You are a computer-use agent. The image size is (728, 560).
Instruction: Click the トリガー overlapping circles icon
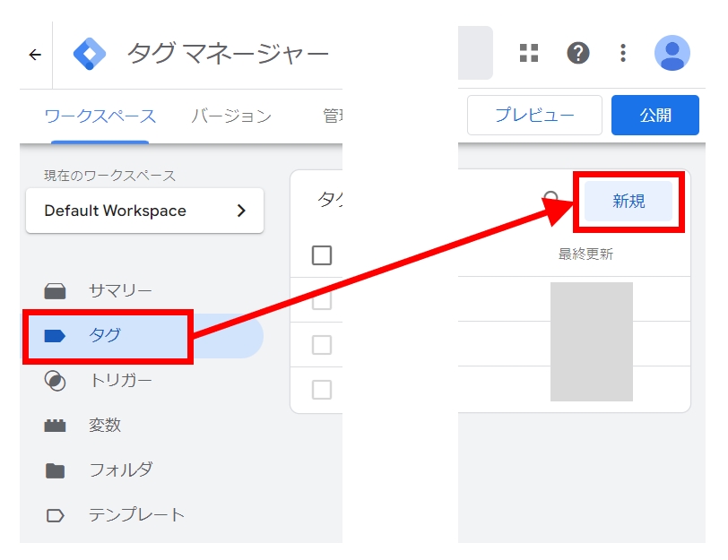[55, 381]
